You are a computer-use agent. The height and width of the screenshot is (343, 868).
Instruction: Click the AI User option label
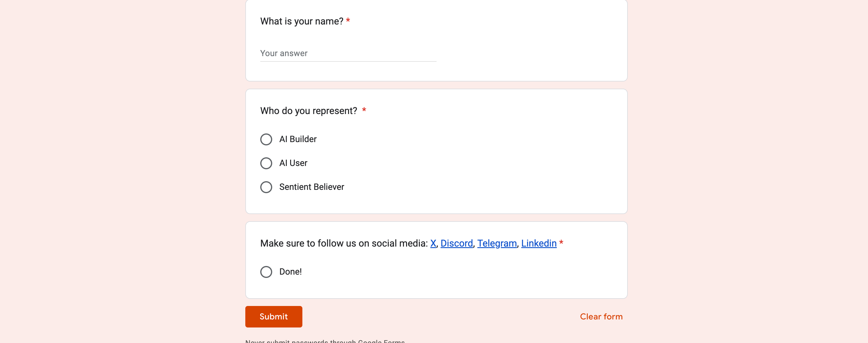tap(293, 163)
